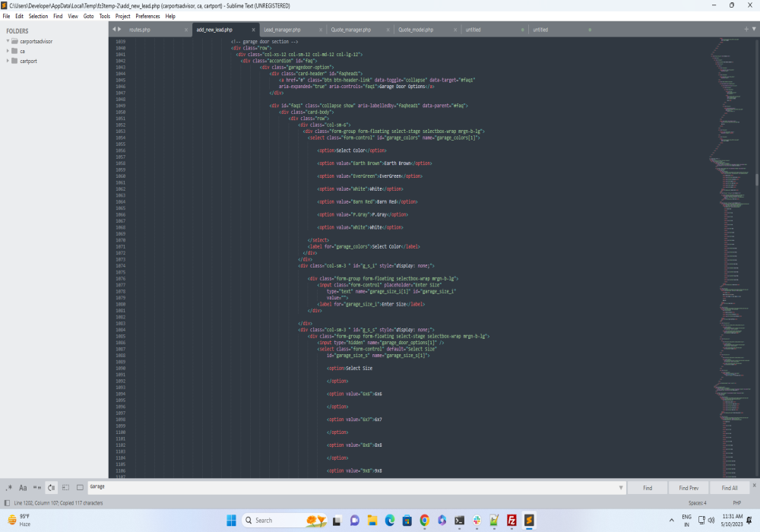Toggle highlight matches option

coord(80,487)
